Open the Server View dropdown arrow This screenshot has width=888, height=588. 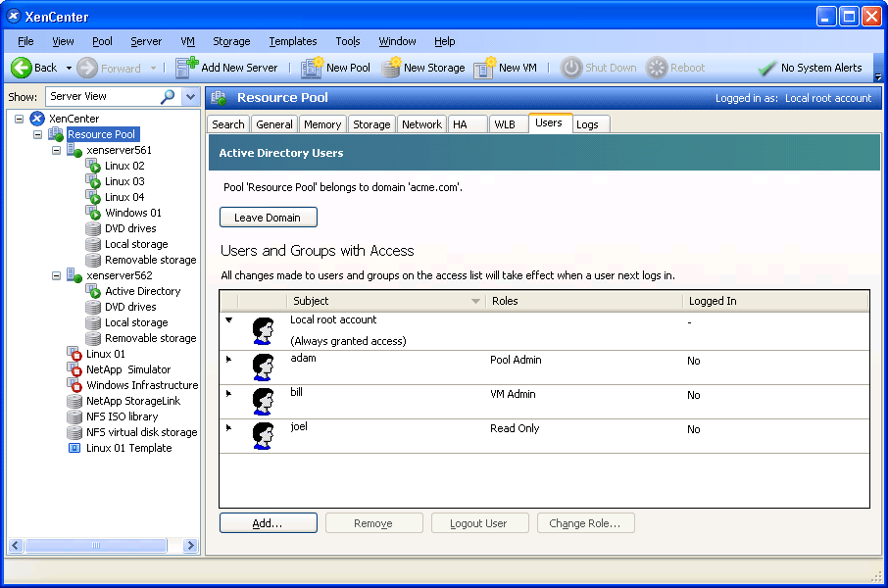coord(191,97)
